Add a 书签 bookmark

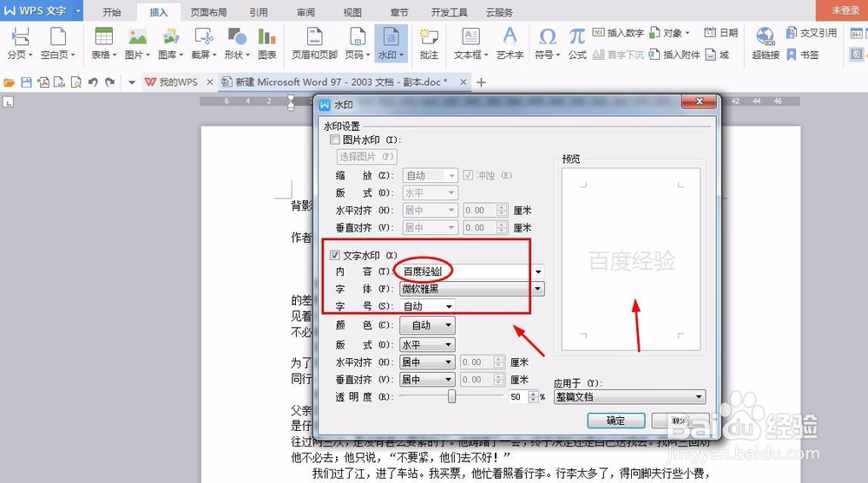[x=803, y=55]
